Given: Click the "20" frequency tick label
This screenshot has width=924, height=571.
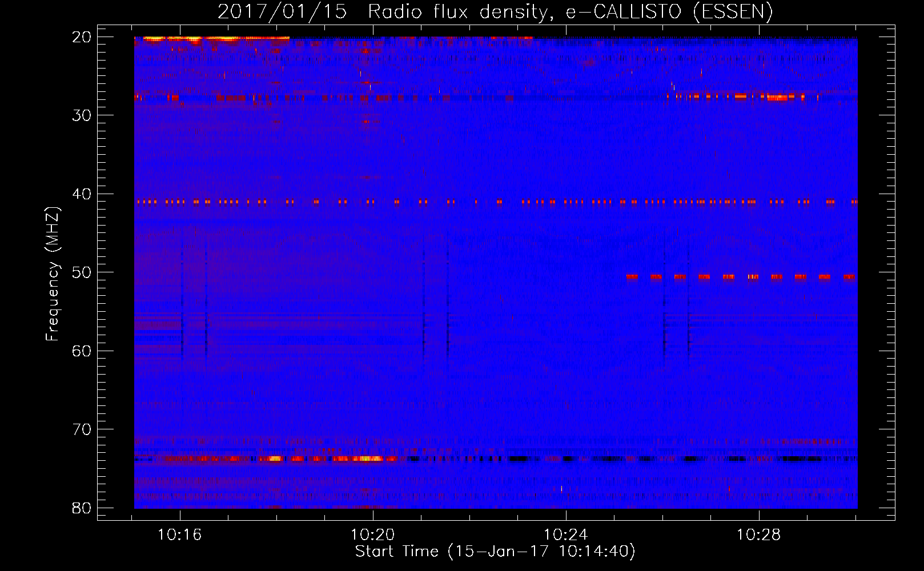Looking at the screenshot, I should 82,37.
